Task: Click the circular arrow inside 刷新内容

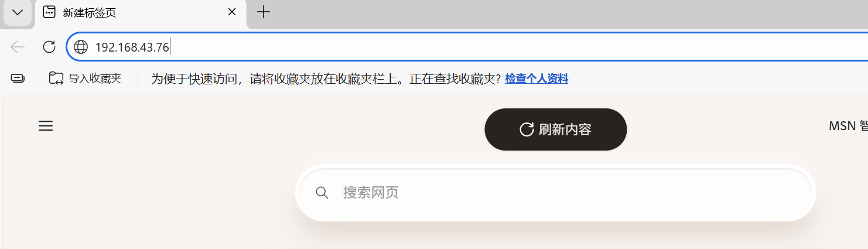Action: click(527, 129)
